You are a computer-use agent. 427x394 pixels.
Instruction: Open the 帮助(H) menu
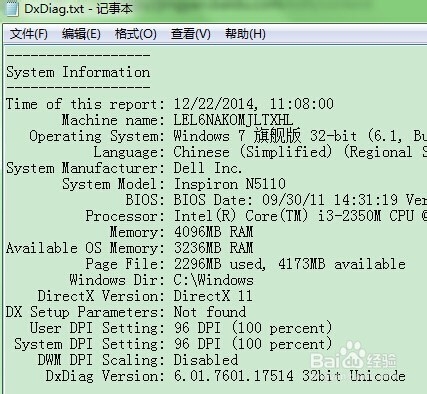click(x=245, y=34)
